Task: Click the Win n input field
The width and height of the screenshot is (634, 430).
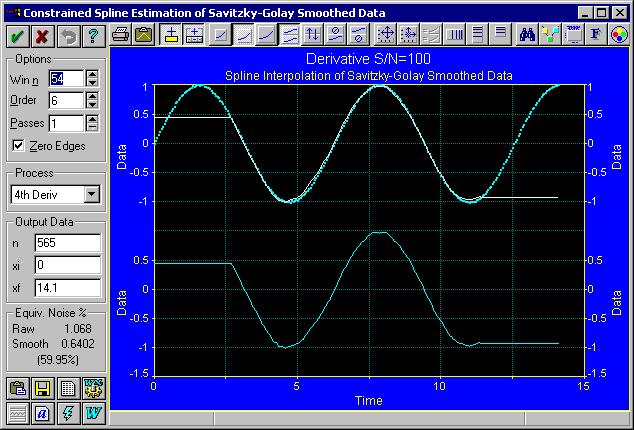Action: 66,78
